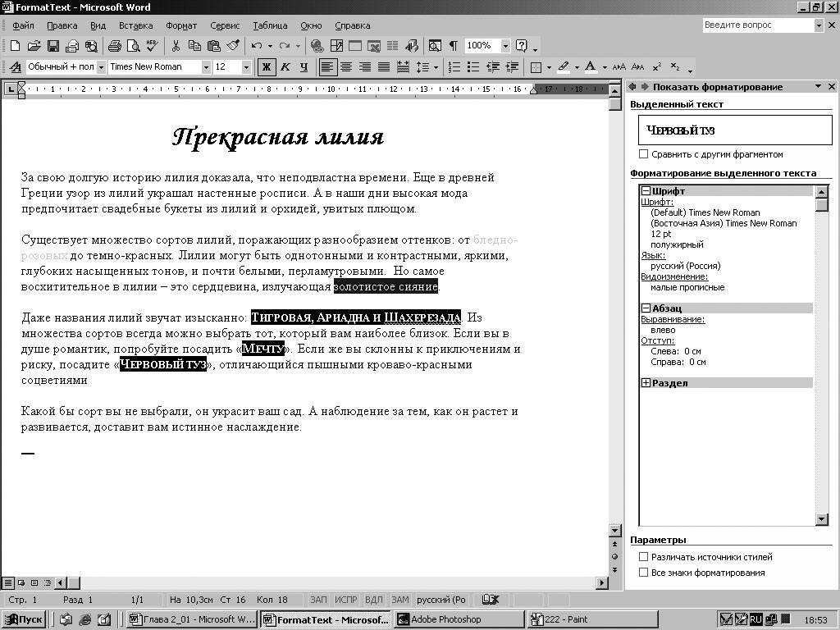The width and height of the screenshot is (840, 630).
Task: Toggle 'Все знаки форматирования' checkbox
Action: point(644,573)
